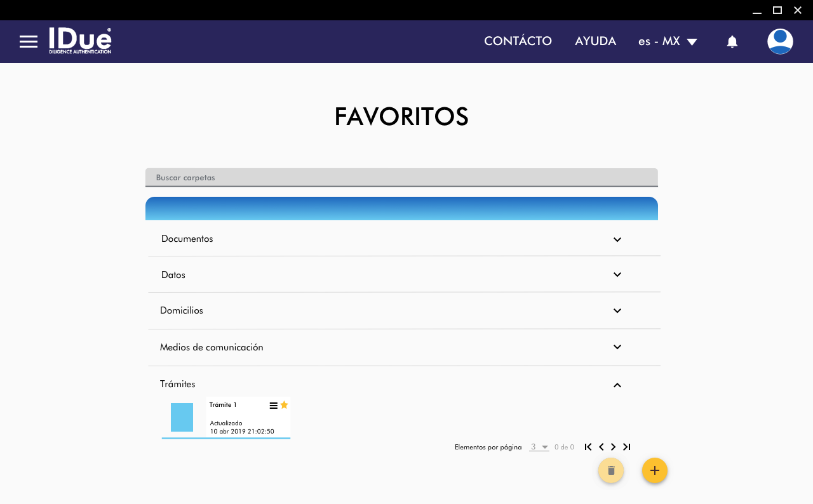Viewport: 813px width, 504px height.
Task: Collapse the Trámites section
Action: [617, 385]
